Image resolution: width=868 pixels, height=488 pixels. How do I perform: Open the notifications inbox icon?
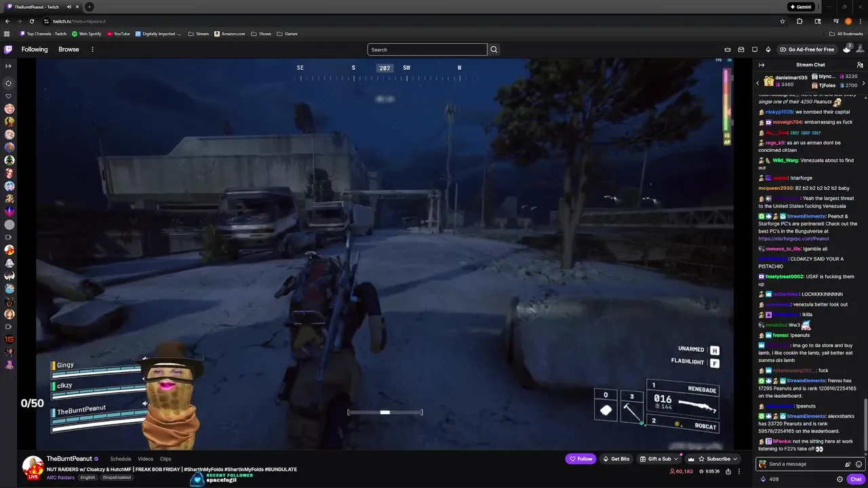[x=741, y=49]
